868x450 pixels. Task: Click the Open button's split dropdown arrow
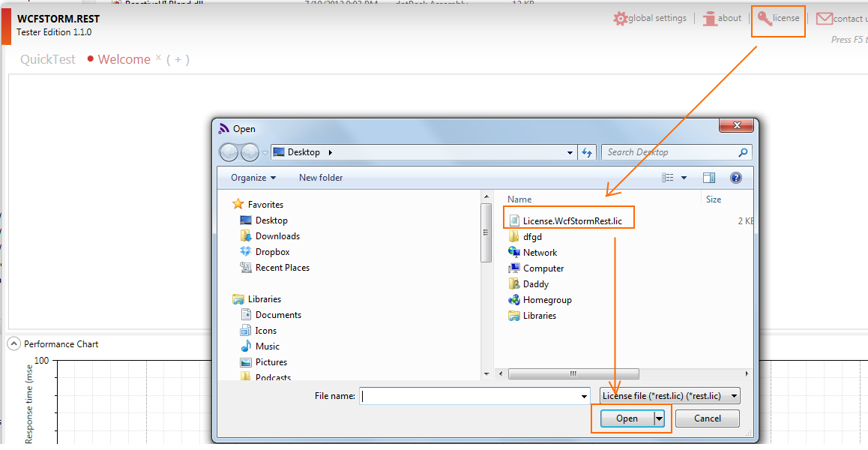(659, 418)
